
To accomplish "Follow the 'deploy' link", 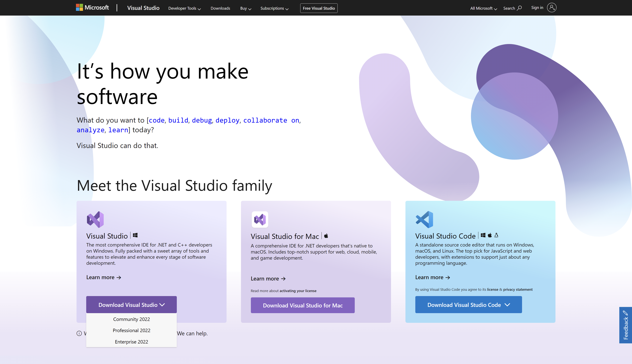I will [227, 120].
